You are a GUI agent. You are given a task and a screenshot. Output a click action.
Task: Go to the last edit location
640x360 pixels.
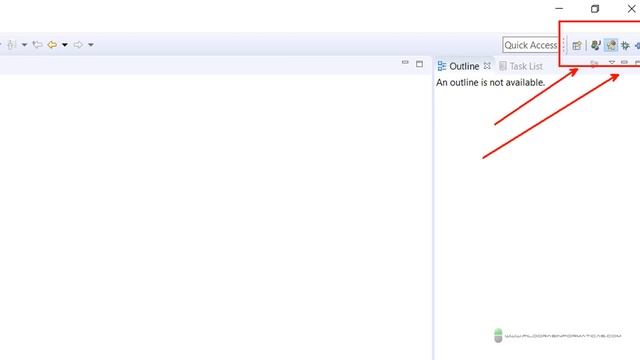point(37,44)
